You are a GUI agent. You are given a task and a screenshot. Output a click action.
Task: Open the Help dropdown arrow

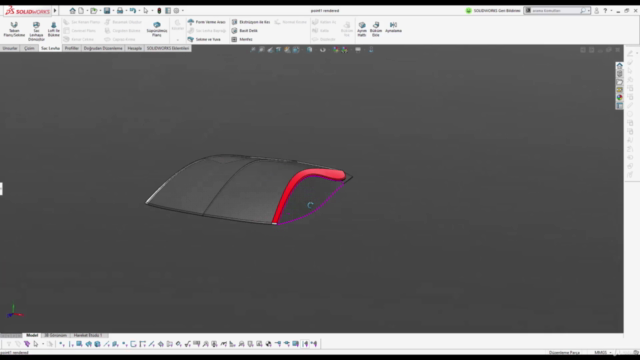(x=611, y=11)
